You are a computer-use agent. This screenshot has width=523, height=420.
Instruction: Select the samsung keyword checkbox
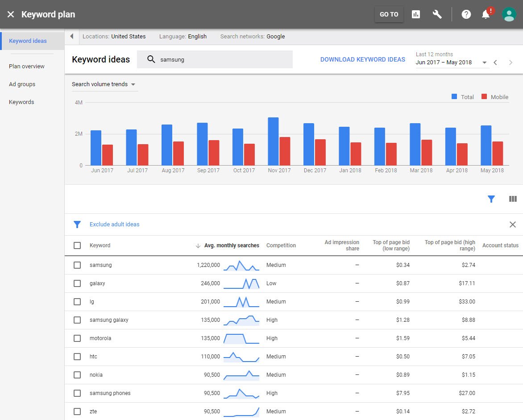77,265
